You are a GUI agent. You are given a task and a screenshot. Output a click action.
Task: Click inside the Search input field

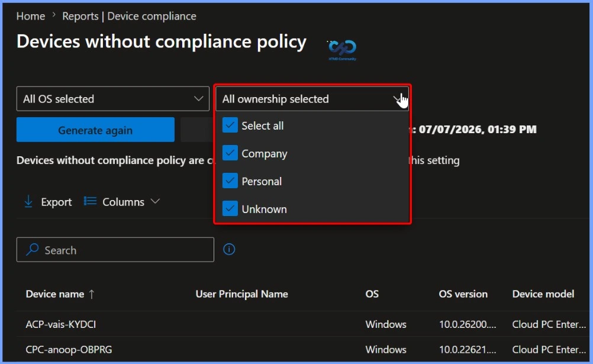coord(115,250)
